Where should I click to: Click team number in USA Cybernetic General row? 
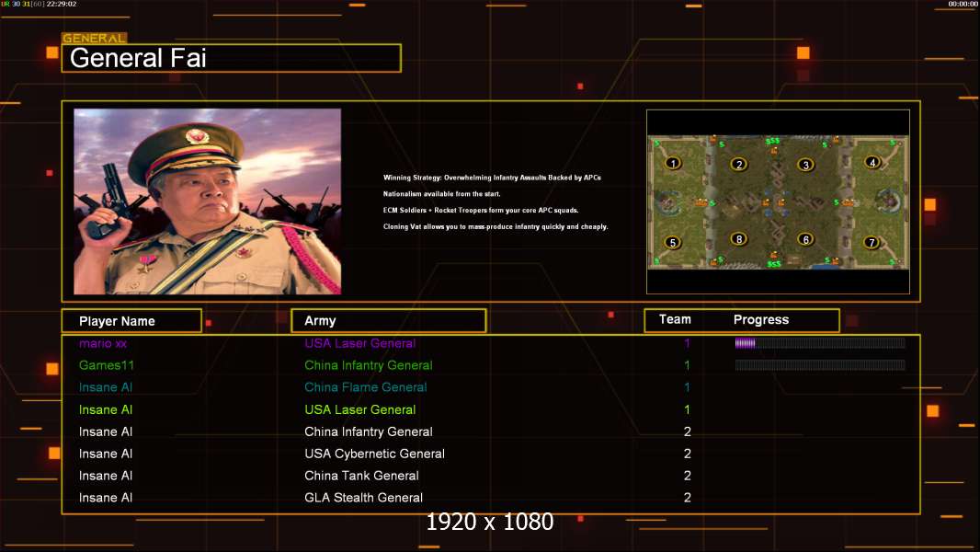click(x=687, y=454)
